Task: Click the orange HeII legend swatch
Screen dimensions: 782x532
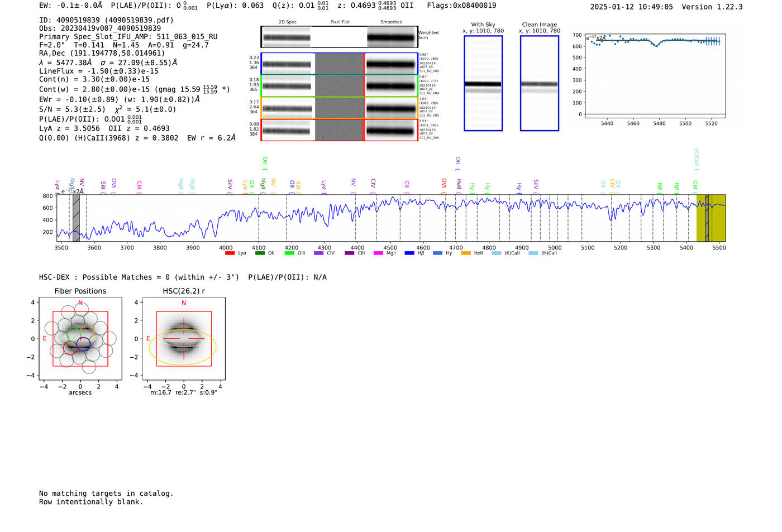Action: tap(466, 253)
